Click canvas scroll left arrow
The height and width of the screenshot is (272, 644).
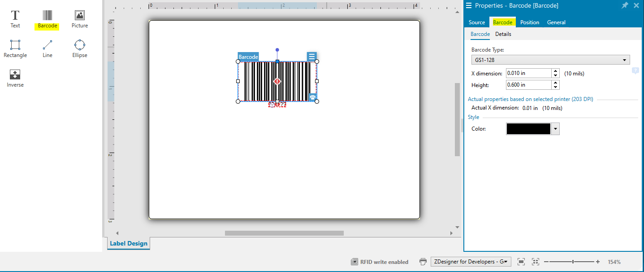coord(117,233)
